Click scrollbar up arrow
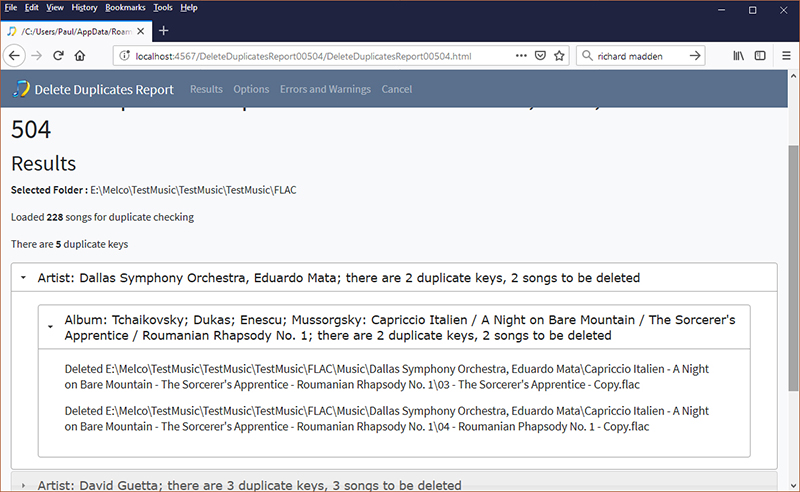The width and height of the screenshot is (800, 492). 793,76
